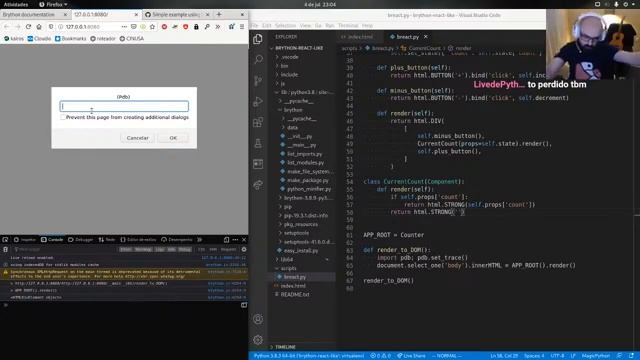Open the Bookmarks bookmark in Firefox toolbar
This screenshot has width=640, height=360.
point(71,38)
